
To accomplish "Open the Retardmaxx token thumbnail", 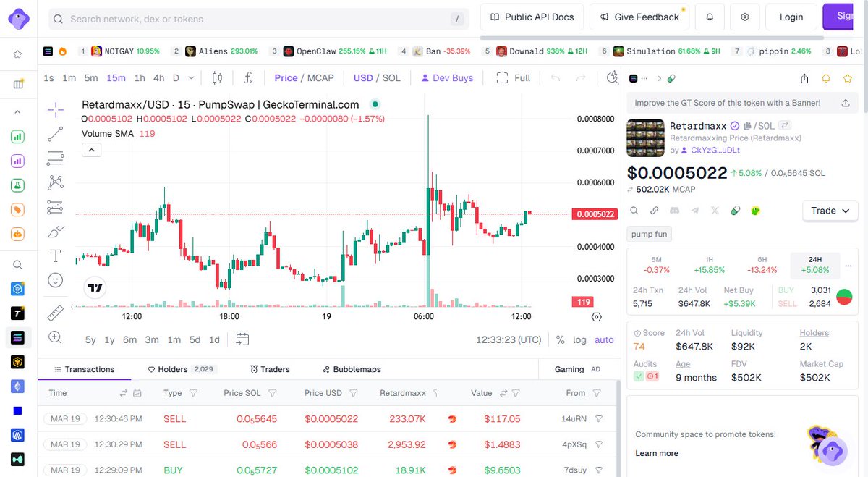I will (x=645, y=138).
